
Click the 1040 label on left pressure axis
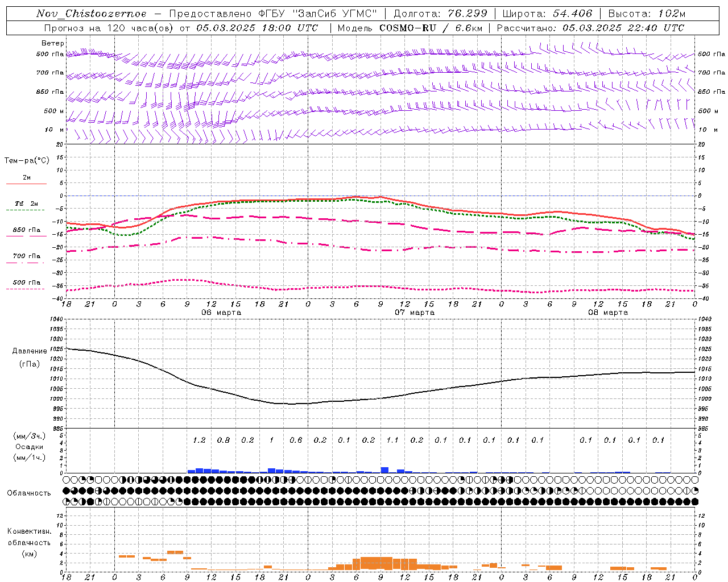point(55,319)
